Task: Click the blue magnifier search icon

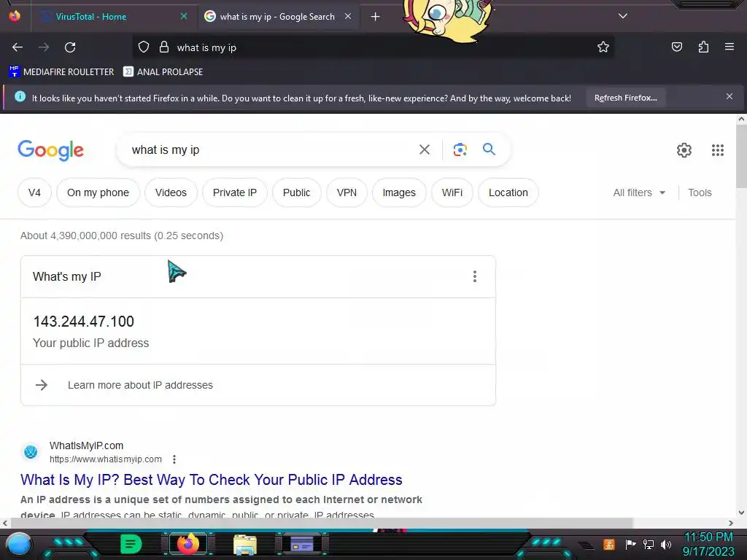Action: pos(489,149)
